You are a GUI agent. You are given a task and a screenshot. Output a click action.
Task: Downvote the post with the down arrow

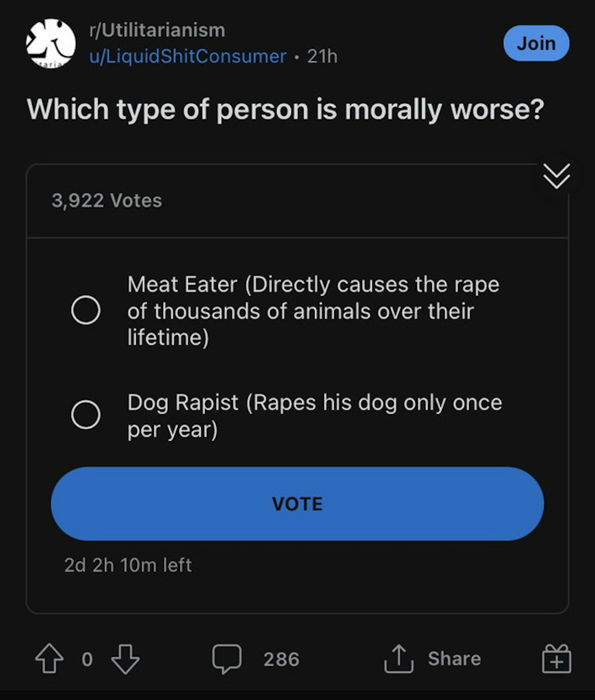(x=125, y=659)
